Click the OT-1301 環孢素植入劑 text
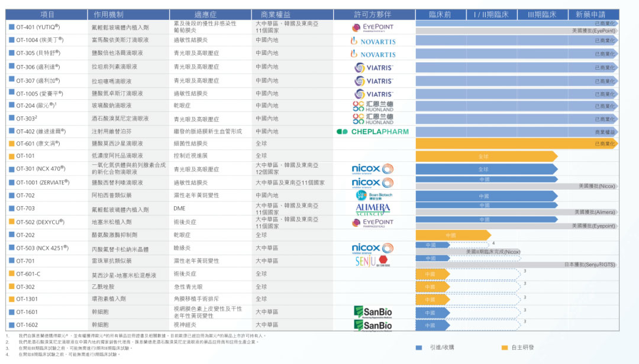 pyautogui.click(x=108, y=299)
